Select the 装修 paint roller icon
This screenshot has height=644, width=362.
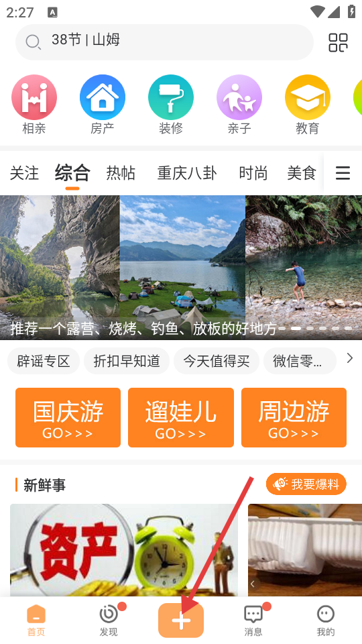coord(171,97)
